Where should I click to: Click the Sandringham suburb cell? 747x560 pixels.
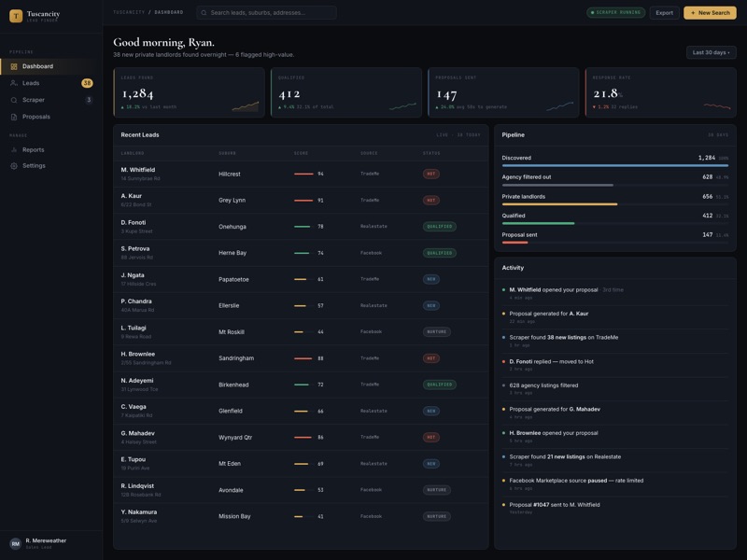pos(236,358)
